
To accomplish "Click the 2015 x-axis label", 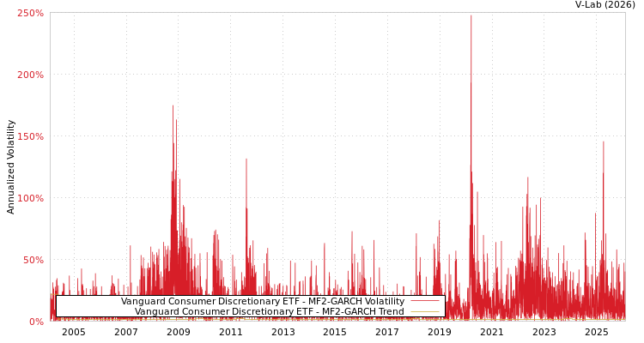I will [335, 332].
